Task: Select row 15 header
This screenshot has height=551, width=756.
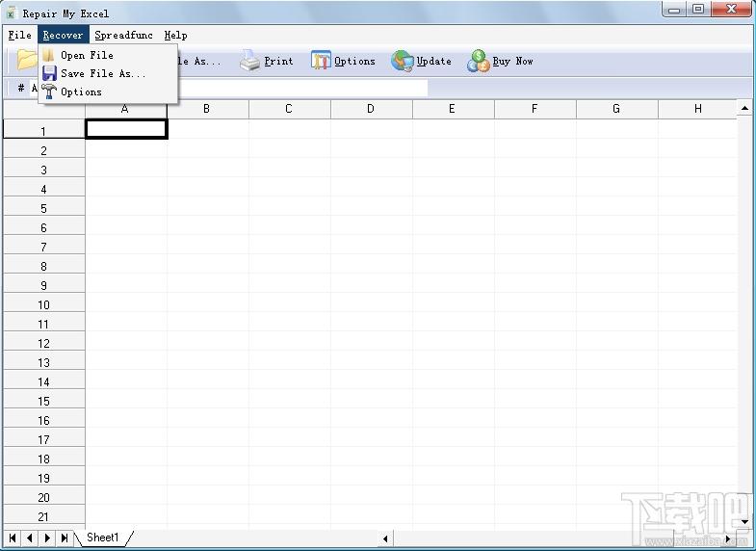Action: pyautogui.click(x=44, y=400)
